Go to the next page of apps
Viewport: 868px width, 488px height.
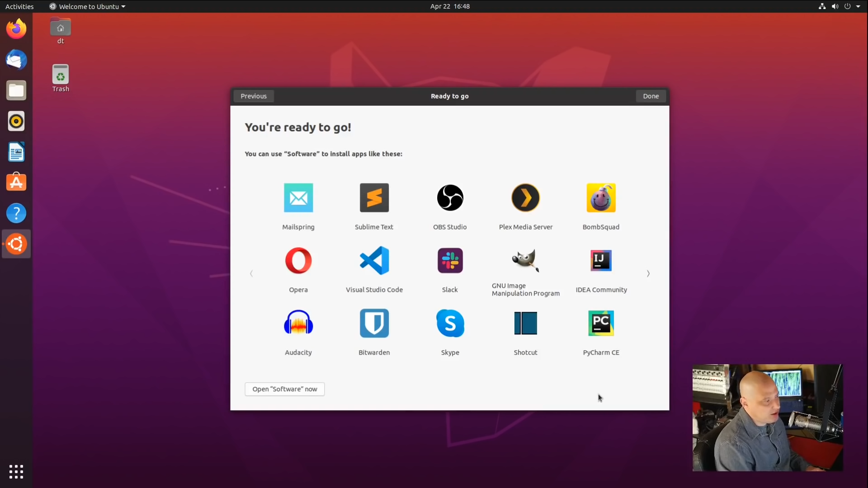tap(648, 273)
